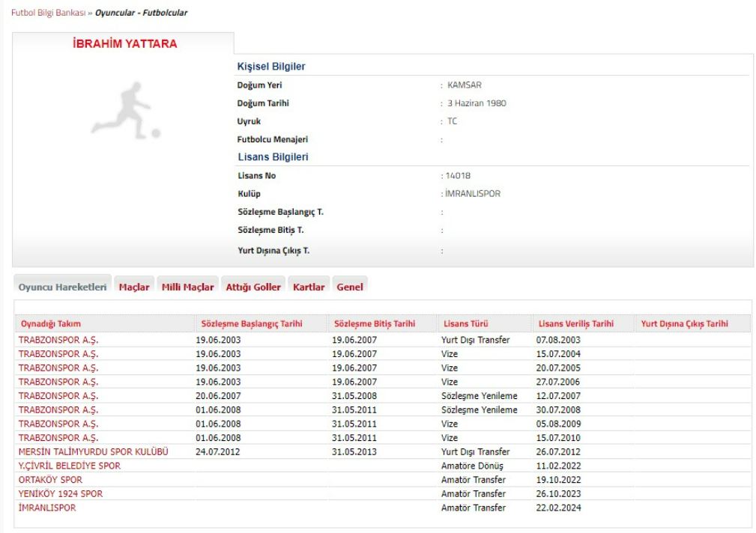Viewport: 756px width, 533px height.
Task: Open Y.ÇİVRİL BELEDİYE SPOR team link
Action: pyautogui.click(x=69, y=466)
